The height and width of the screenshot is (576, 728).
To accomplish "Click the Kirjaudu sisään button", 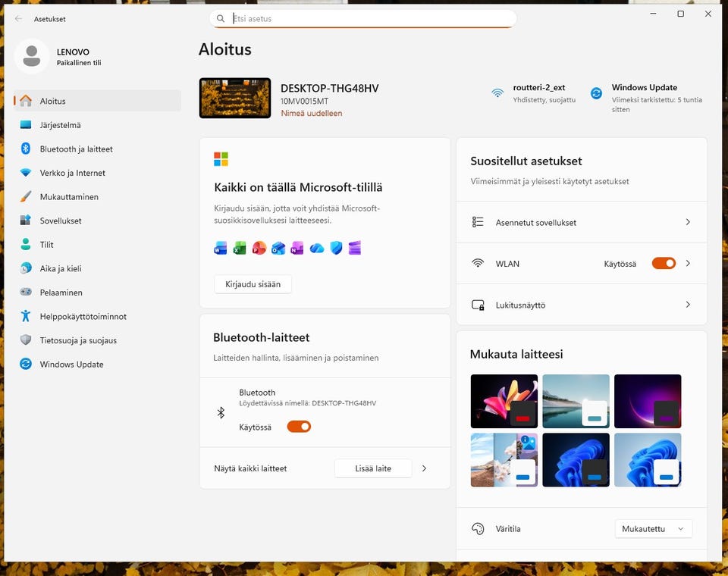I will [253, 284].
